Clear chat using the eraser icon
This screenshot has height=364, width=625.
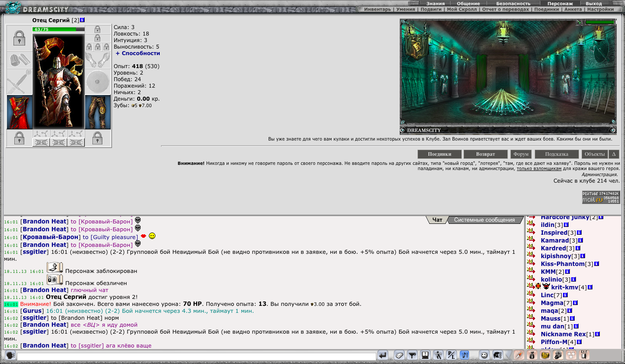tap(400, 355)
